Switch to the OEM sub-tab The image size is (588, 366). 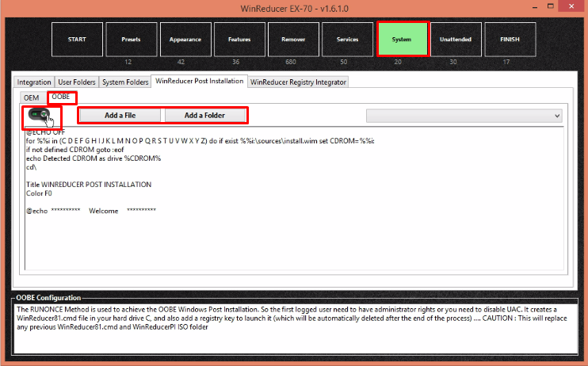[x=32, y=98]
